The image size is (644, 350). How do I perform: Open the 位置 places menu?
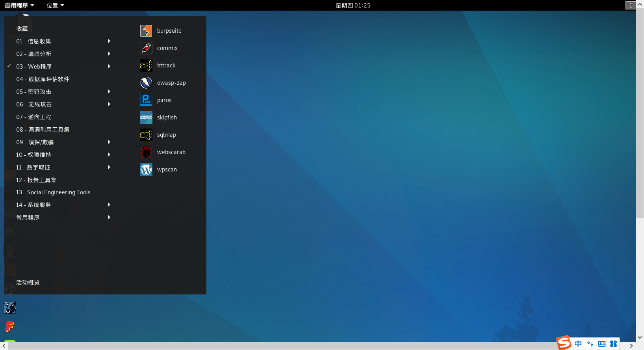point(55,5)
